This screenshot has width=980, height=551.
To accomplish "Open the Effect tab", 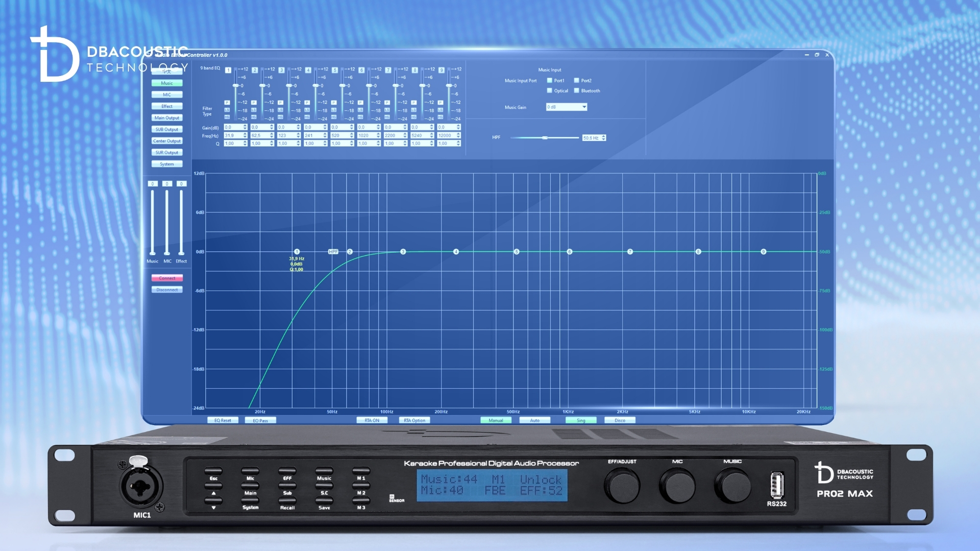I will 167,106.
